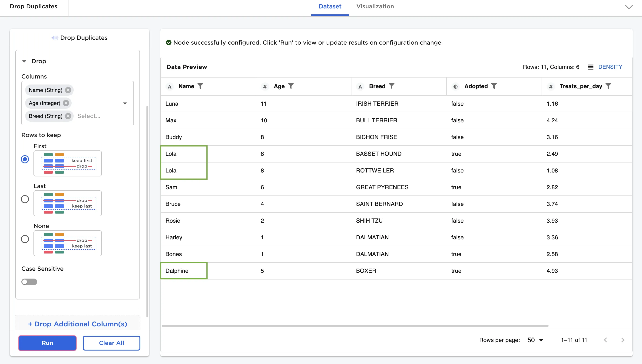The width and height of the screenshot is (642, 364).
Task: Click Drop Additional Column(s) link
Action: (78, 324)
